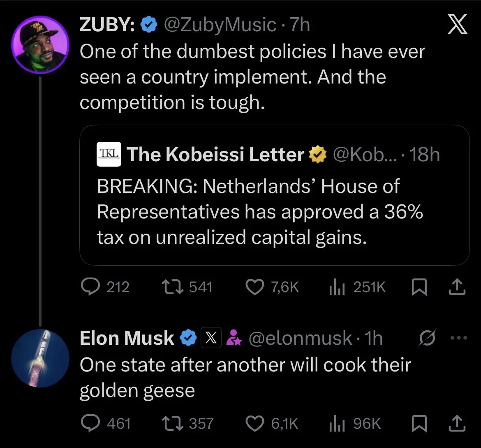481x448 pixels.
Task: Open ZUBY's profile picture
Action: [40, 45]
